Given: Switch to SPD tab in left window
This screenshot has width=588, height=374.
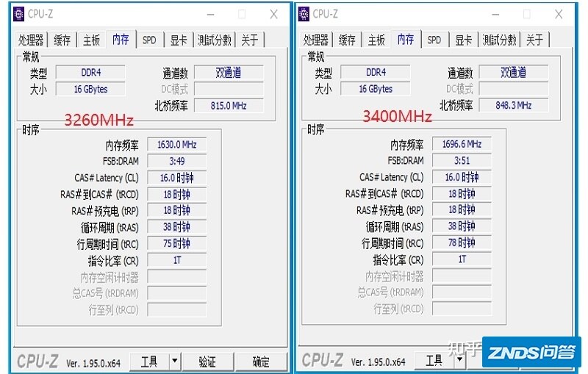Looking at the screenshot, I should pyautogui.click(x=149, y=40).
